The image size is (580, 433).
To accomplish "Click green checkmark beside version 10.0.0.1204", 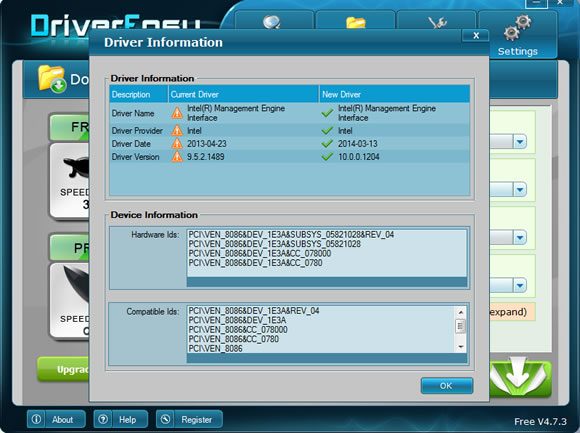I will pos(327,157).
